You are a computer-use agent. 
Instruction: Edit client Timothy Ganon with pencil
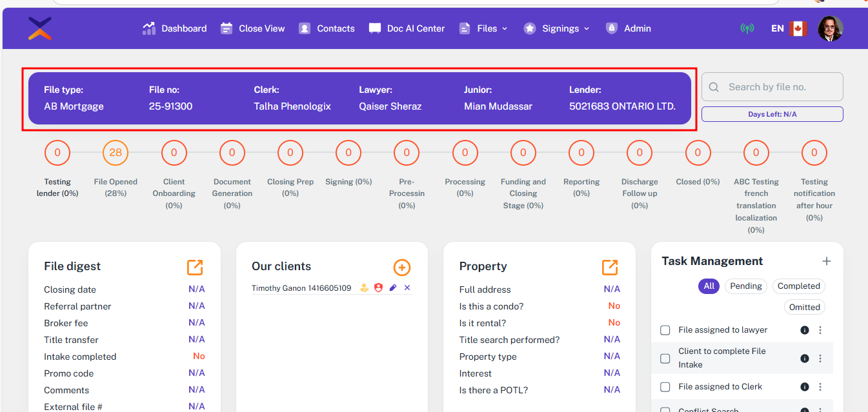(393, 288)
